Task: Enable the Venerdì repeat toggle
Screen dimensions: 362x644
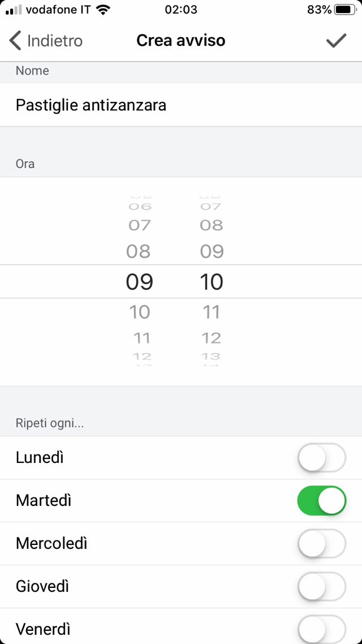Action: coord(321,629)
